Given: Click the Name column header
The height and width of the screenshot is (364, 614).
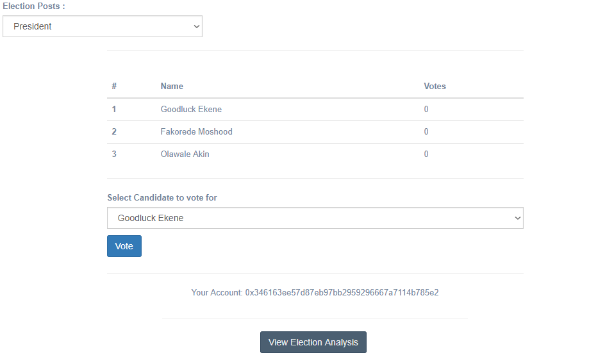Looking at the screenshot, I should coord(172,86).
